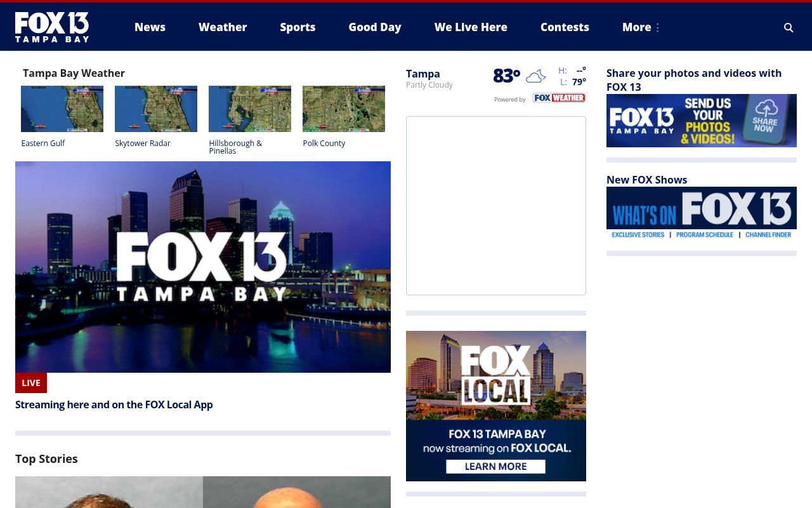The width and height of the screenshot is (812, 508).
Task: Play the FOX 13 live stream video
Action: point(203,267)
